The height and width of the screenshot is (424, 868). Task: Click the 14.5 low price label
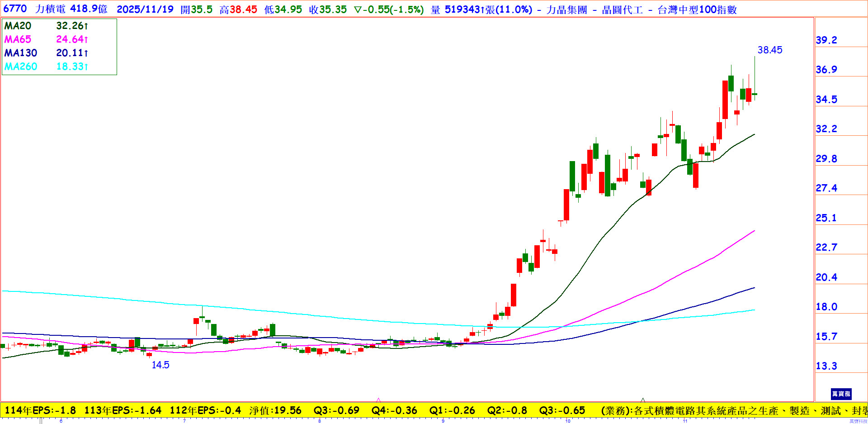click(x=160, y=365)
